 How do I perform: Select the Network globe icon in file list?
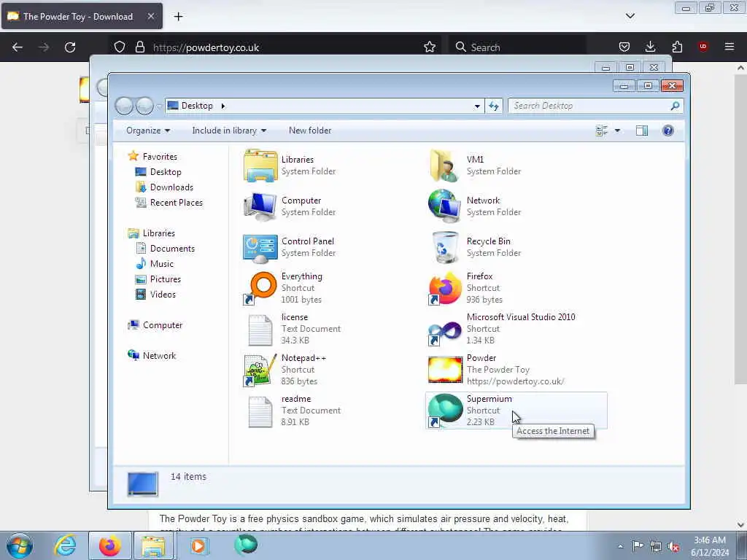444,206
